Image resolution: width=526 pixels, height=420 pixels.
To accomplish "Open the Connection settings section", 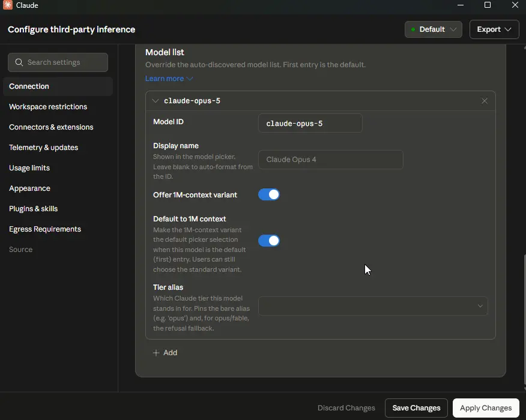I will point(58,86).
